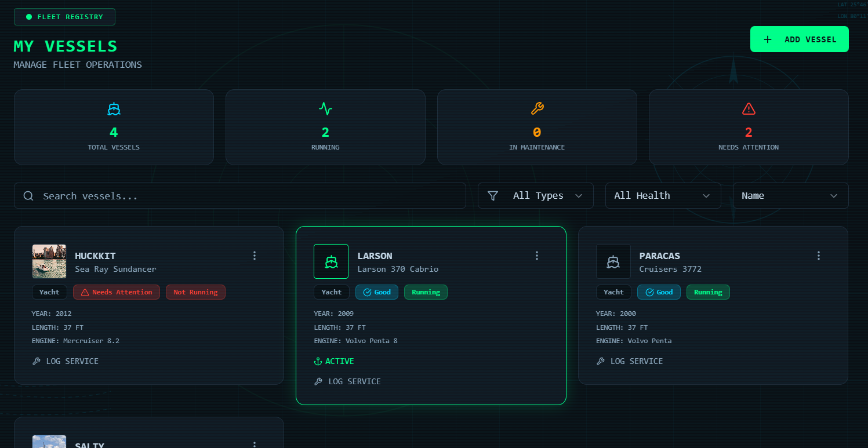Click the Sea Ray Sundancer model text
Image resolution: width=868 pixels, height=448 pixels.
click(115, 269)
